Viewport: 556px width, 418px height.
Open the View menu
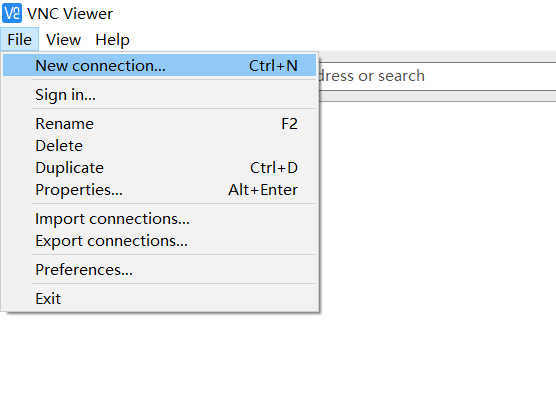(63, 39)
